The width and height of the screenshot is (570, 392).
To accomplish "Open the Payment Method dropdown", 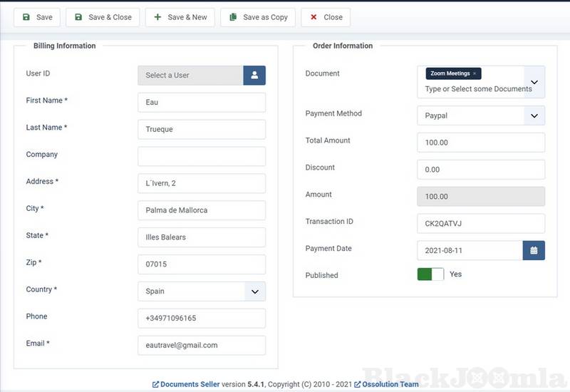I will tap(534, 115).
